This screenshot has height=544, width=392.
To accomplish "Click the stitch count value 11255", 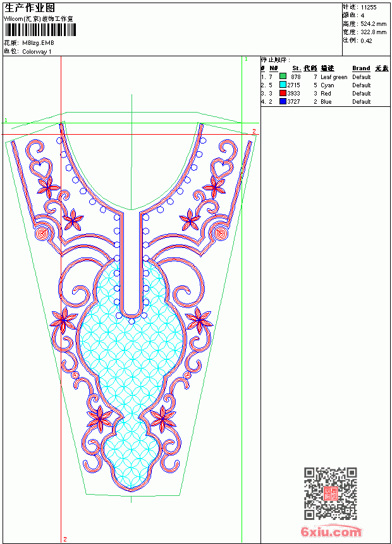I will tap(369, 8).
